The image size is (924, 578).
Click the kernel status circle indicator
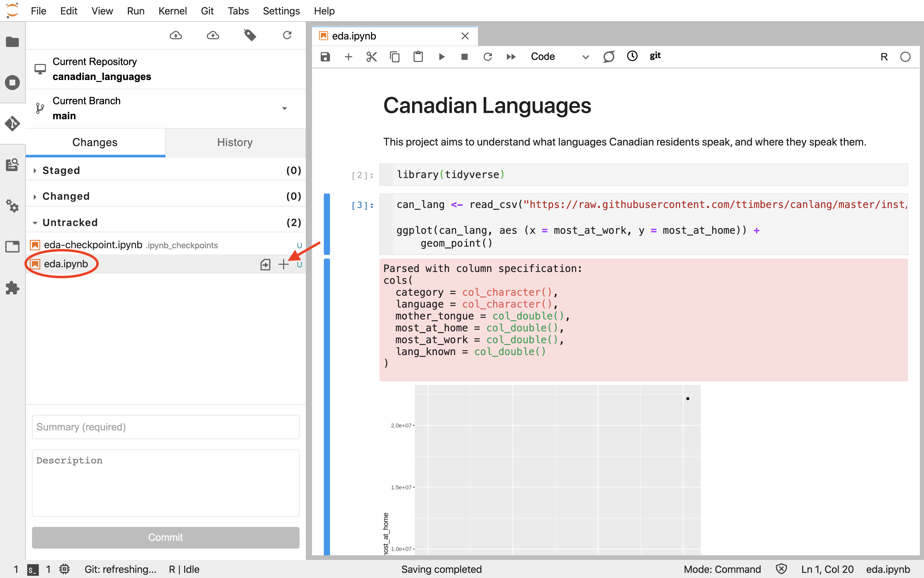coord(905,57)
